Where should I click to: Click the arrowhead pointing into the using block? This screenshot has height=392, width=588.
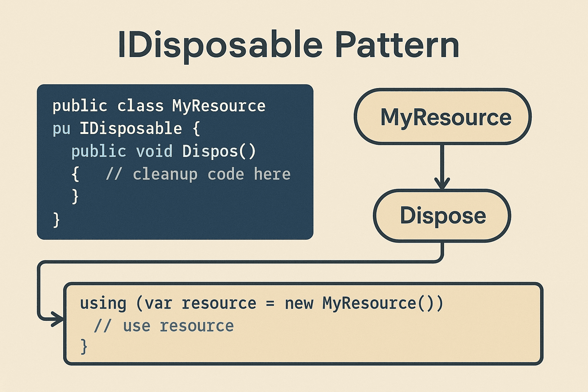point(57,319)
